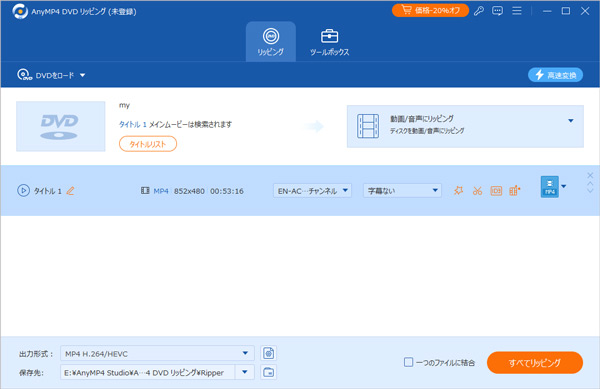Click the 価格-20%オフ purchase button
This screenshot has width=600, height=389.
point(430,10)
